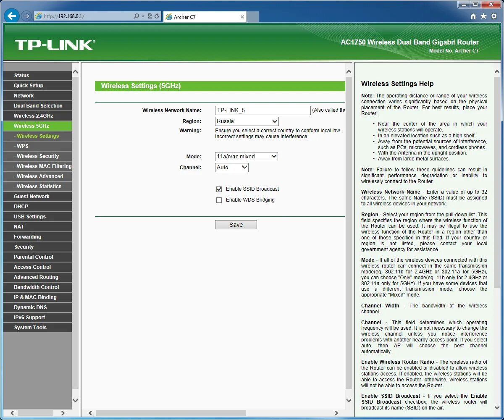
Task: Open System Tools menu item
Action: coord(37,328)
